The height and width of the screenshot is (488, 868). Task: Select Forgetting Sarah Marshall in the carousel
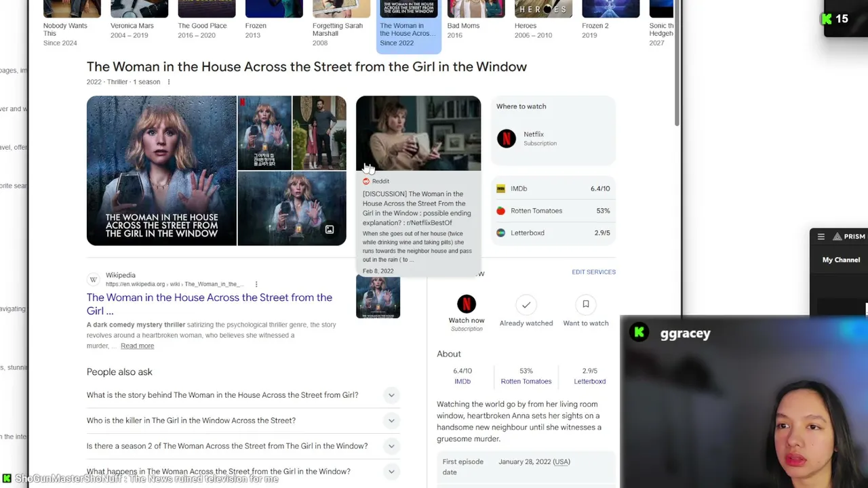(340, 24)
